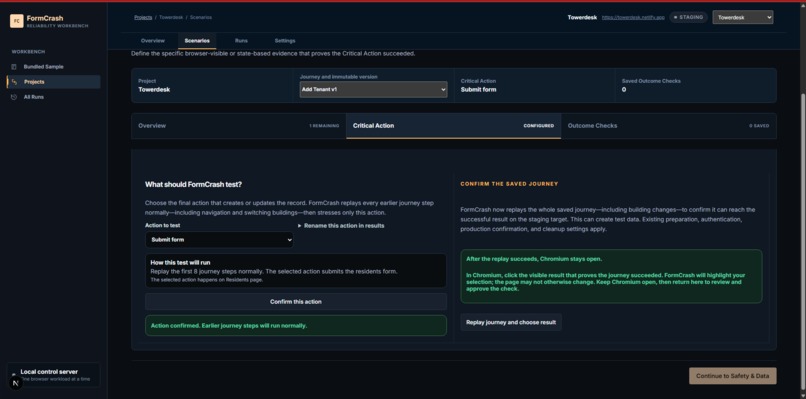Screen dimensions: 806x399
Task: Open the towerdesk.netlify.app URL link
Action: pyautogui.click(x=633, y=17)
